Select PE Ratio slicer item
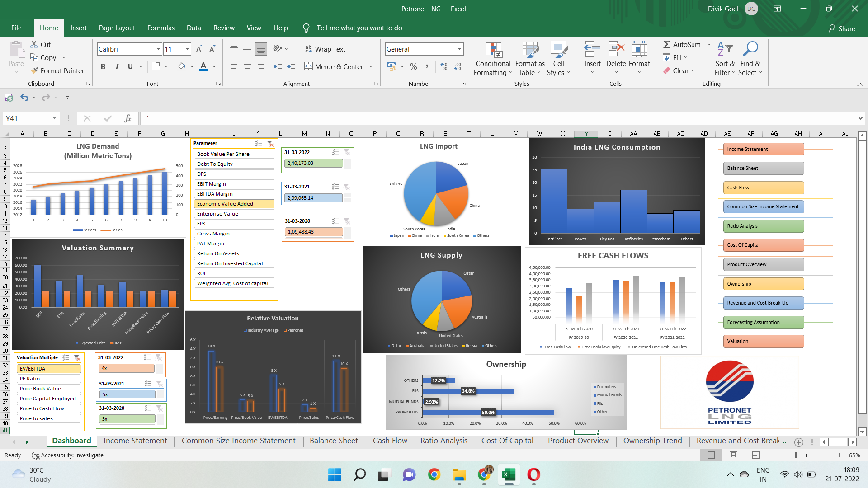This screenshot has width=868, height=488. (x=49, y=379)
